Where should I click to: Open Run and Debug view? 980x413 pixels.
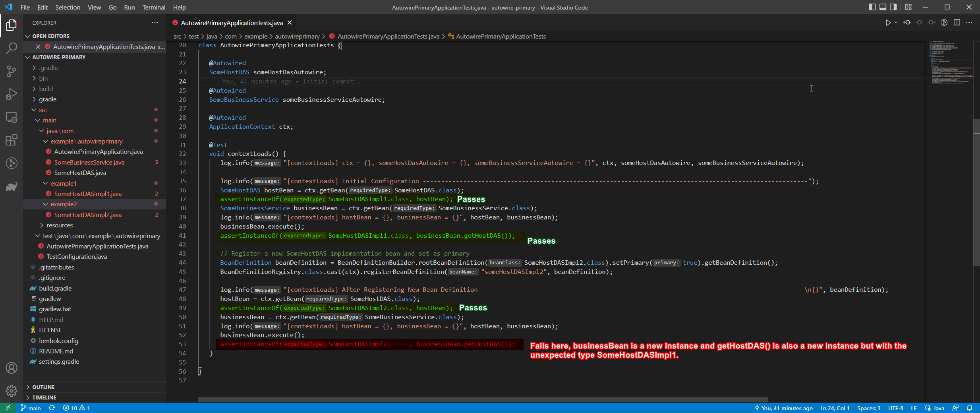[x=12, y=94]
